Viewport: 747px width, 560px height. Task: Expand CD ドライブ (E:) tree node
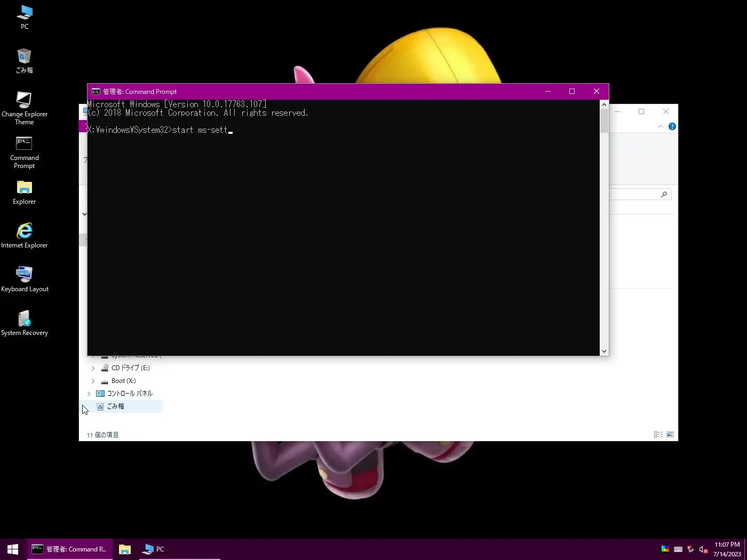(93, 368)
